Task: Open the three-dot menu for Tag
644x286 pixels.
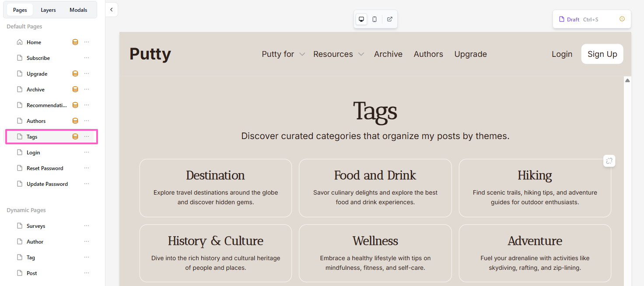Action: click(x=87, y=257)
